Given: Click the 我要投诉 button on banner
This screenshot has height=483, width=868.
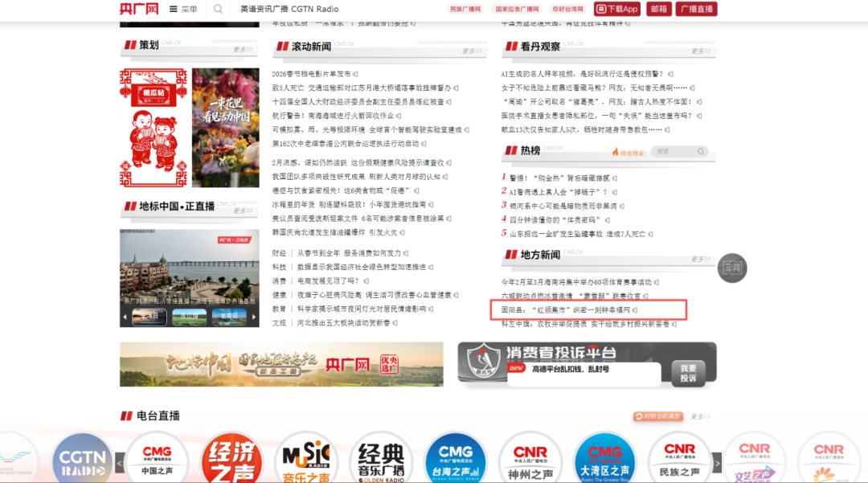Looking at the screenshot, I should click(688, 373).
